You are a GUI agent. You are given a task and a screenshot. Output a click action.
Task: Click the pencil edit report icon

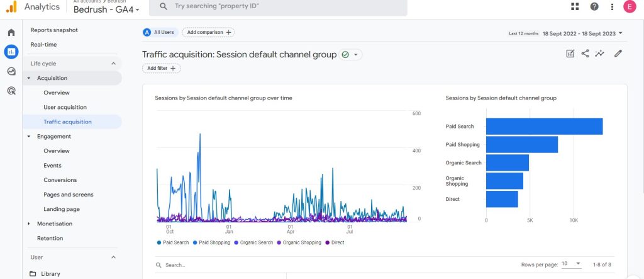tap(618, 54)
